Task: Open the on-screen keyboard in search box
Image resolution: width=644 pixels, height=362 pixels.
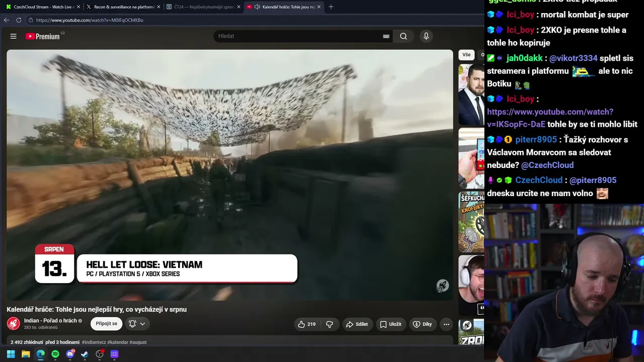Action: coord(386,36)
